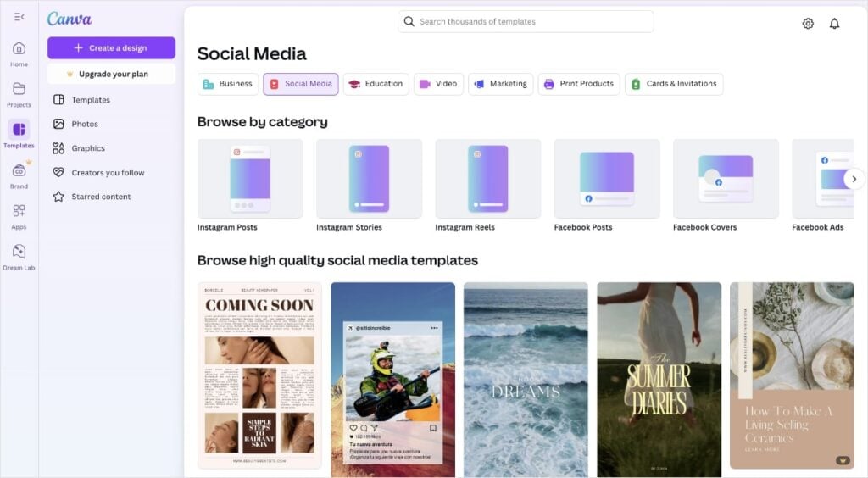Open Summer Diaries template
Viewport: 868px width, 478px height.
659,380
